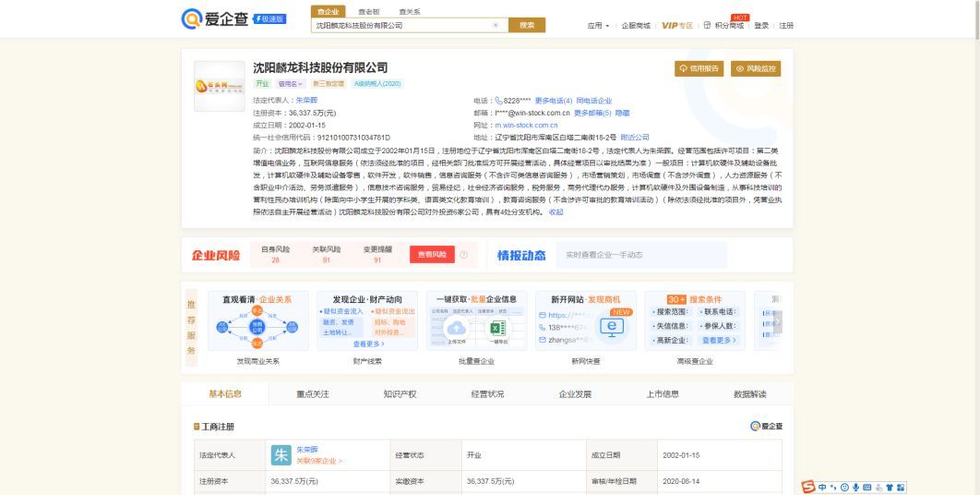This screenshot has height=495, width=980.
Task: Open the 批量查企业 service card
Action: pyautogui.click(x=476, y=329)
